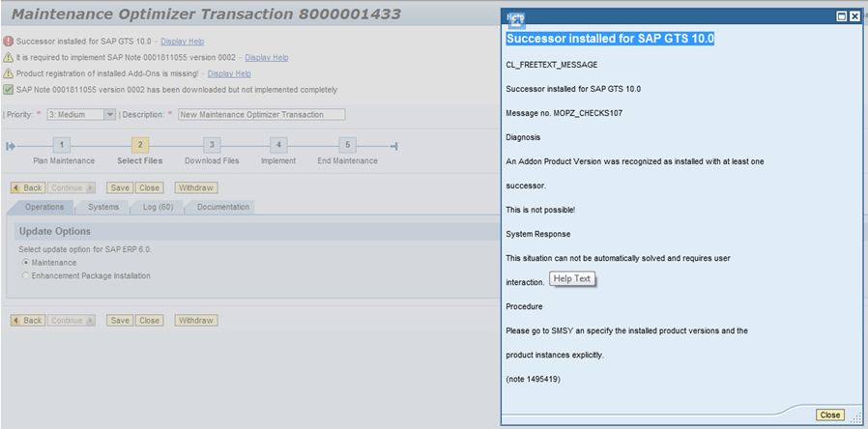Maximize the help dialog window
Viewport: 868px width, 429px height.
pos(842,16)
